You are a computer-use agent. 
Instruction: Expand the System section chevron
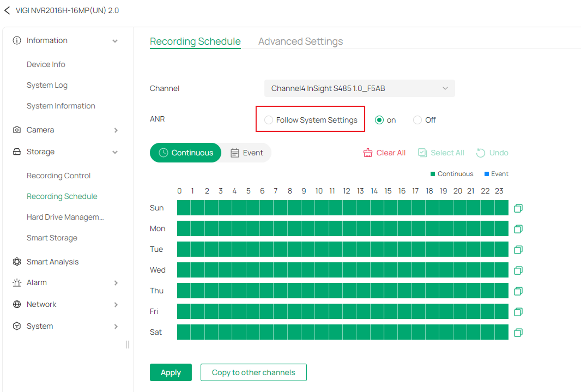click(x=116, y=326)
